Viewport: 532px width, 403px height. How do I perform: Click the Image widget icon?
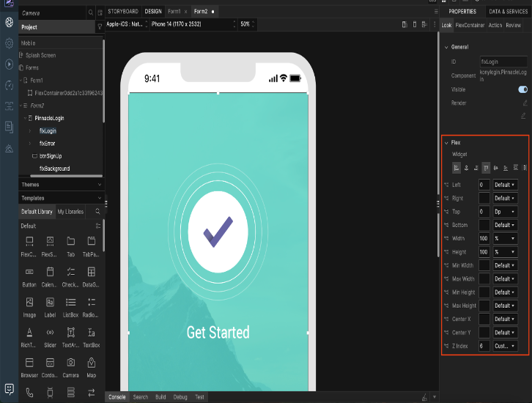[29, 306]
